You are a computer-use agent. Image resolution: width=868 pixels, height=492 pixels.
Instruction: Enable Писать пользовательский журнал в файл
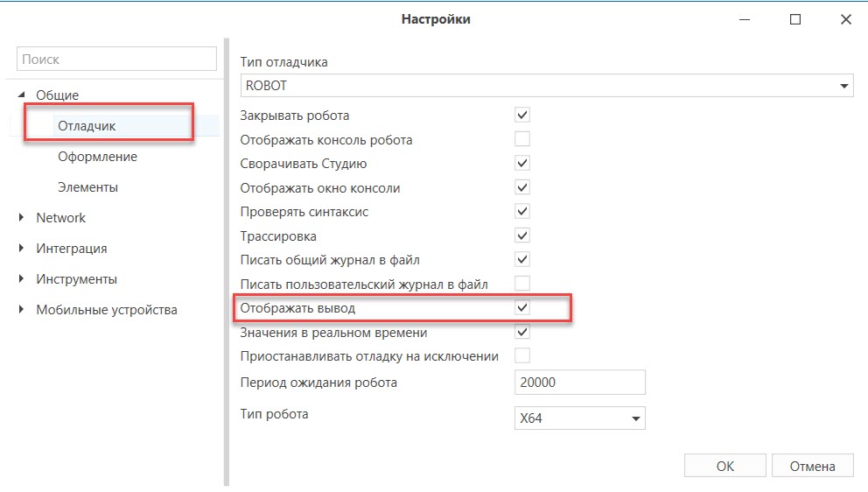[522, 284]
